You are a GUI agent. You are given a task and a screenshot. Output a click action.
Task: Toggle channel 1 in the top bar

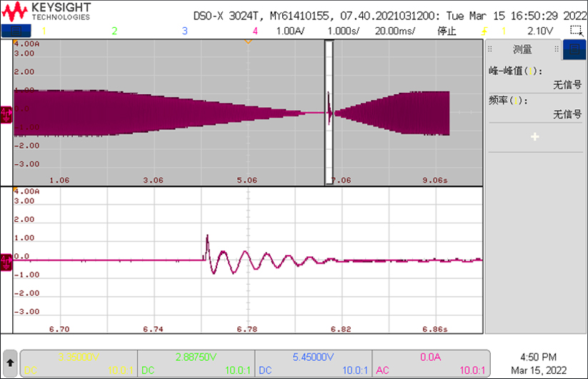coord(44,31)
